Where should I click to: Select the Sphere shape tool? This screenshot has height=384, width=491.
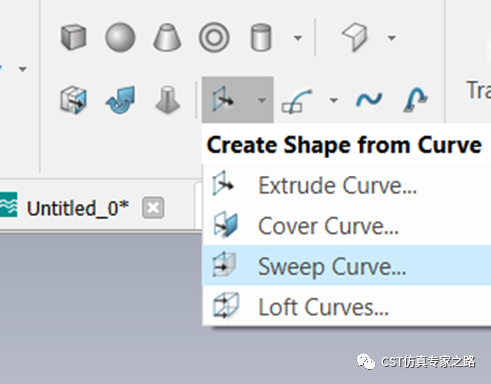120,37
